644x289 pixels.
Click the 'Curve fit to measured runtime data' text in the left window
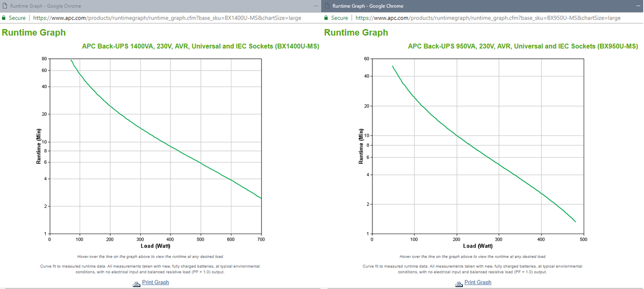click(150, 269)
